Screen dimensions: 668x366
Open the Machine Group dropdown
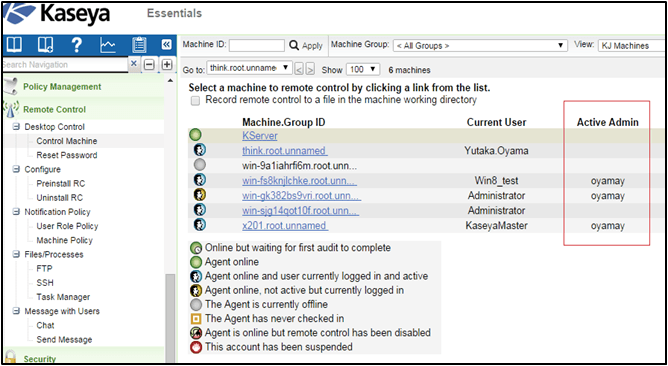pos(480,46)
